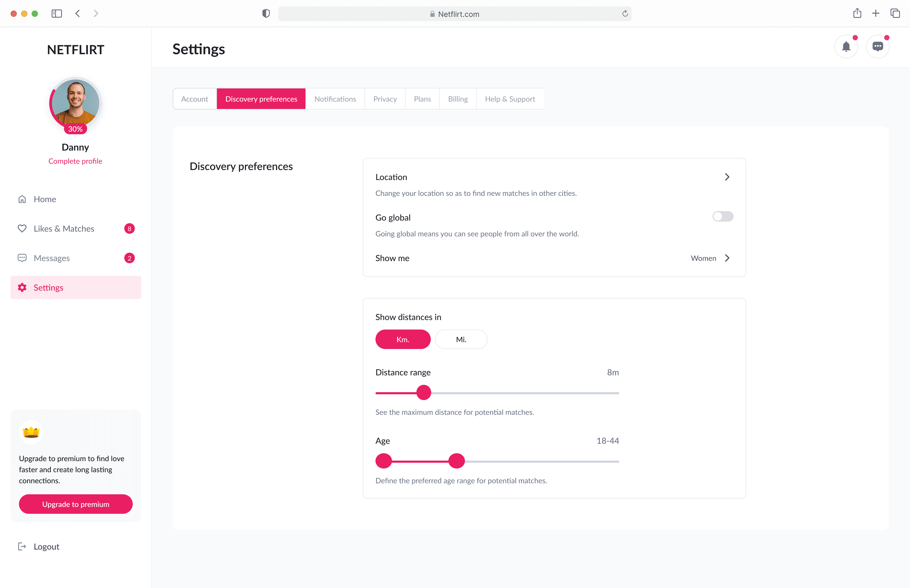Click the Settings gear item in sidebar
Viewport: 910px width, 588px height.
76,287
